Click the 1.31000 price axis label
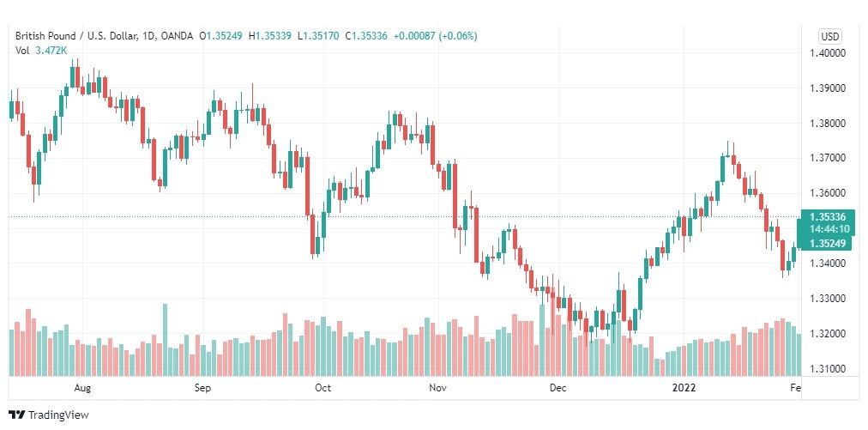Image resolution: width=868 pixels, height=430 pixels. click(x=826, y=368)
